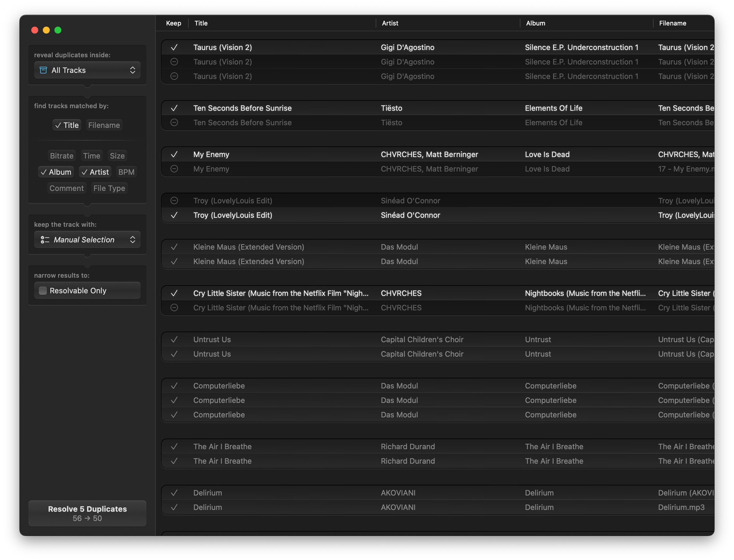
Task: Toggle the Title match option off
Action: point(67,125)
